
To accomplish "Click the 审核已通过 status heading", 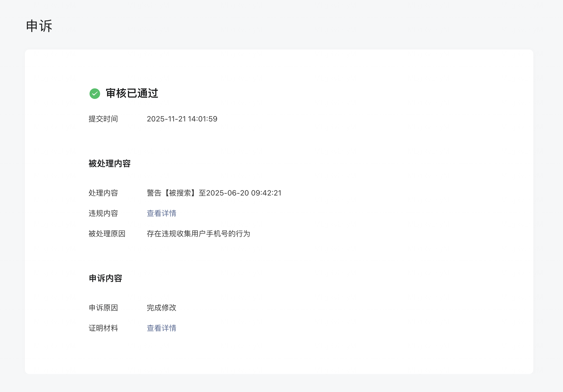I will pos(132,93).
